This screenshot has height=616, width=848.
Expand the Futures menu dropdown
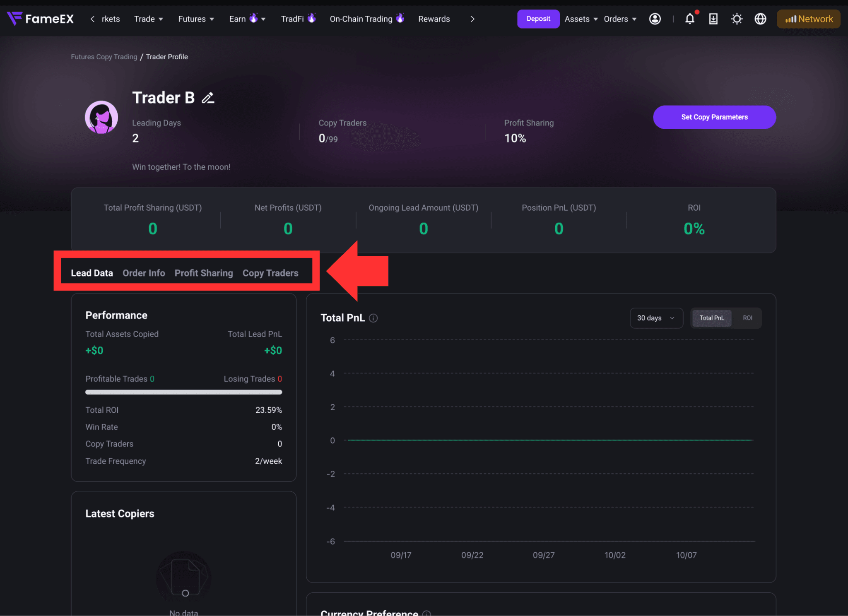click(196, 19)
